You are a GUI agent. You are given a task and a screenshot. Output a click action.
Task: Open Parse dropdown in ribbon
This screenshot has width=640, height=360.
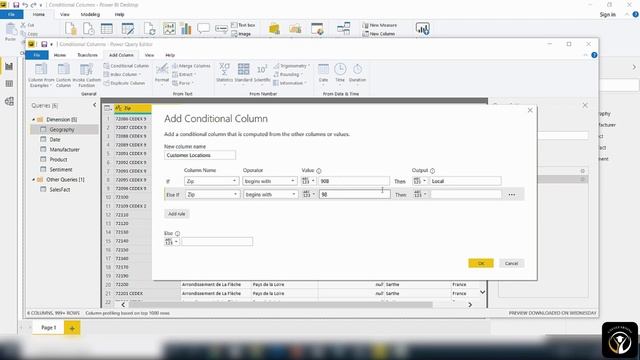click(x=182, y=83)
